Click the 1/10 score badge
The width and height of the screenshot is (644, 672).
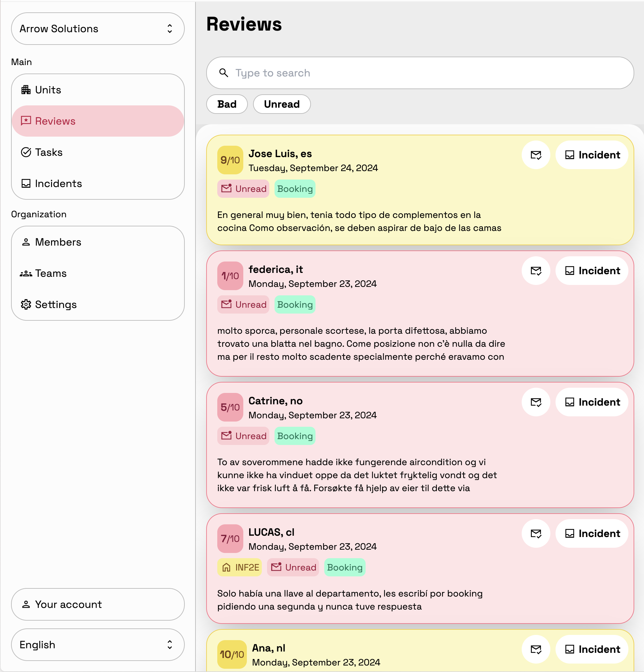click(x=230, y=276)
